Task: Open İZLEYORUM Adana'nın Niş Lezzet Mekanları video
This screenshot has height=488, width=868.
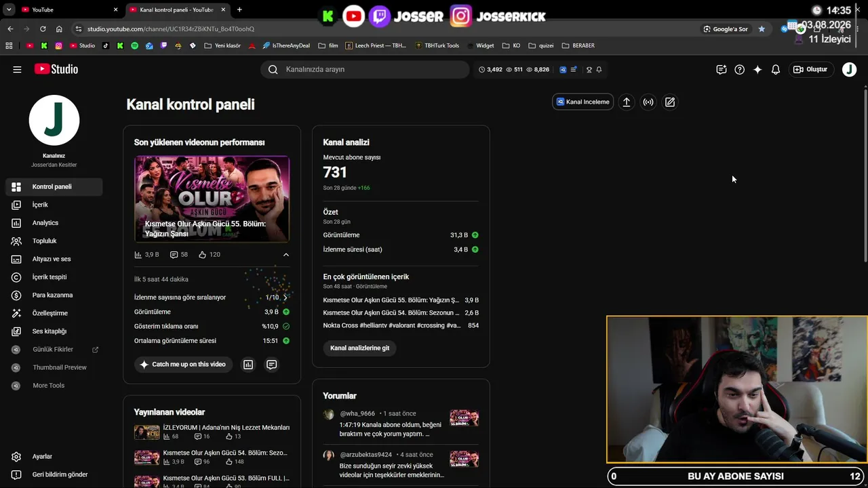Action: click(x=212, y=432)
